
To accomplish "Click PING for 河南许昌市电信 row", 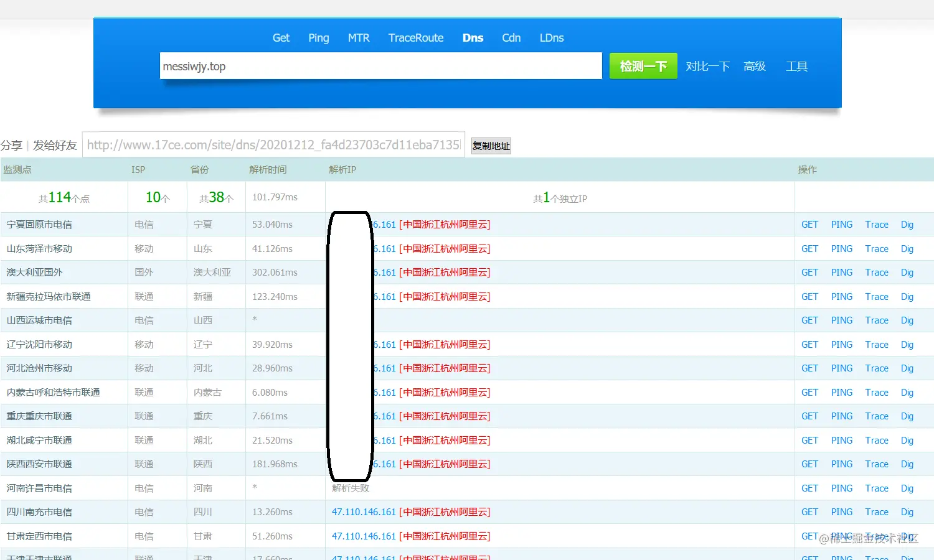I will click(842, 488).
